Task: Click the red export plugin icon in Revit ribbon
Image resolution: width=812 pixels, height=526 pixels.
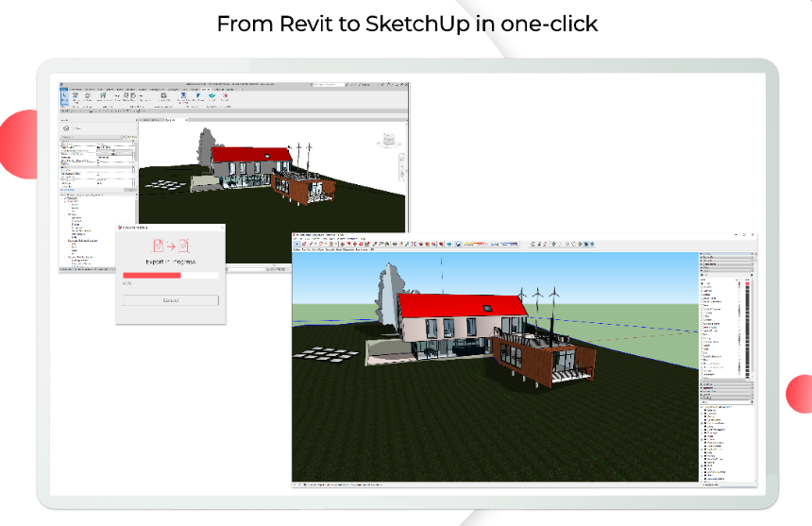Action: [225, 97]
